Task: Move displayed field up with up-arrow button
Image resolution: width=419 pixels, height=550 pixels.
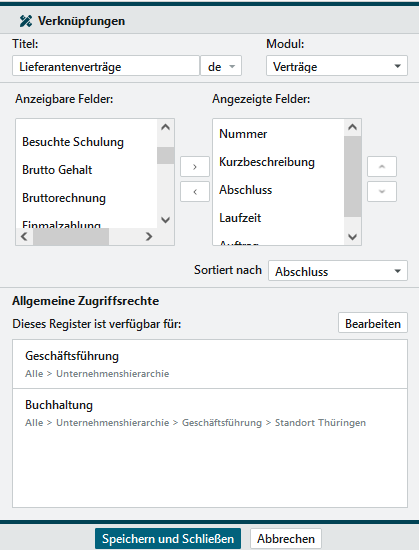Action: tap(382, 167)
